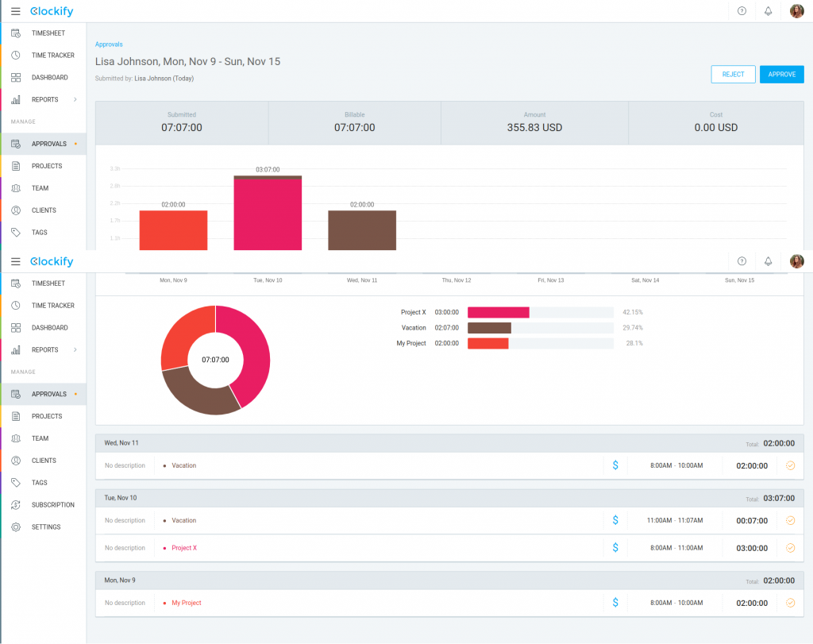813x644 pixels.
Task: Open the hamburger menu in the top header
Action: [x=16, y=11]
